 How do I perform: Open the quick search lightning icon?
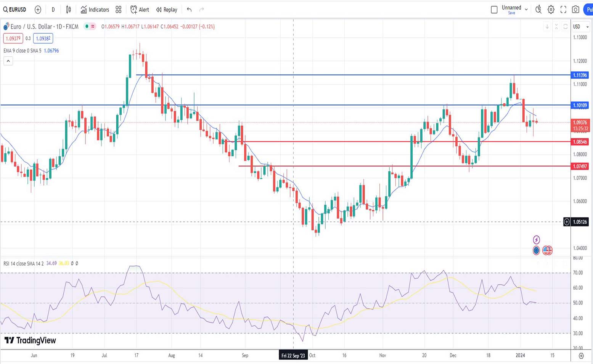pyautogui.click(x=538, y=10)
